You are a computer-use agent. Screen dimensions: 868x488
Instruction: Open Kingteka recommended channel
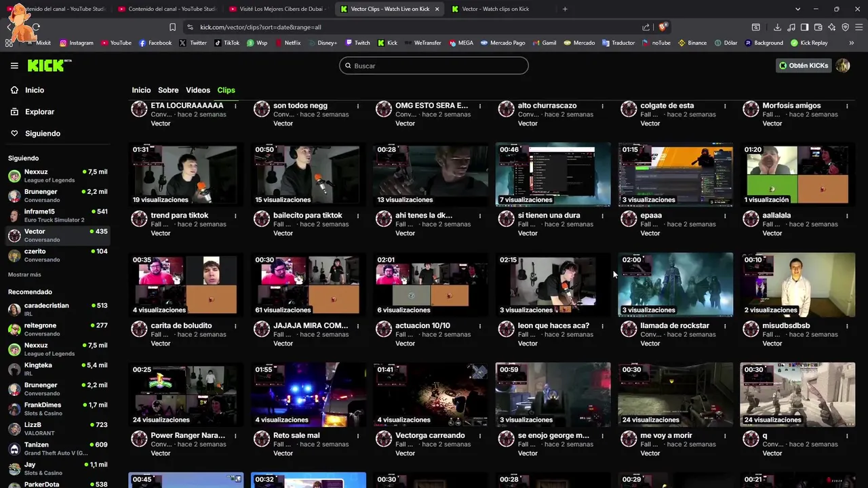[58, 369]
